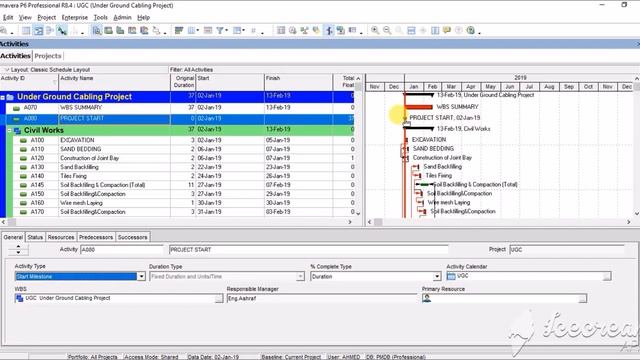Open the Group and Sort dropdown arrow
Image resolution: width=640 pixels, height=360 pixels.
pyautogui.click(x=244, y=31)
